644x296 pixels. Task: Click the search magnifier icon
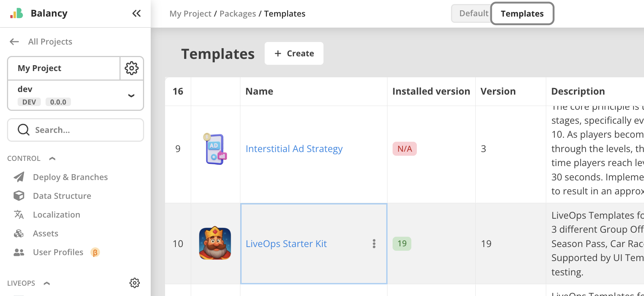click(24, 130)
